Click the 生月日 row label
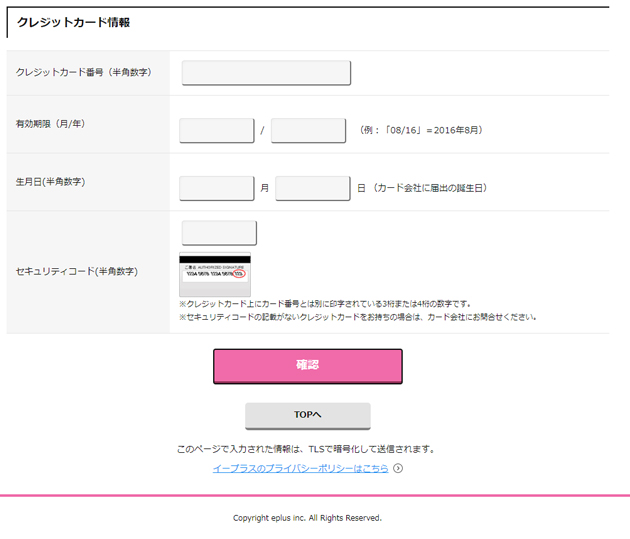Viewport: 630px width, 539px height. (50, 182)
